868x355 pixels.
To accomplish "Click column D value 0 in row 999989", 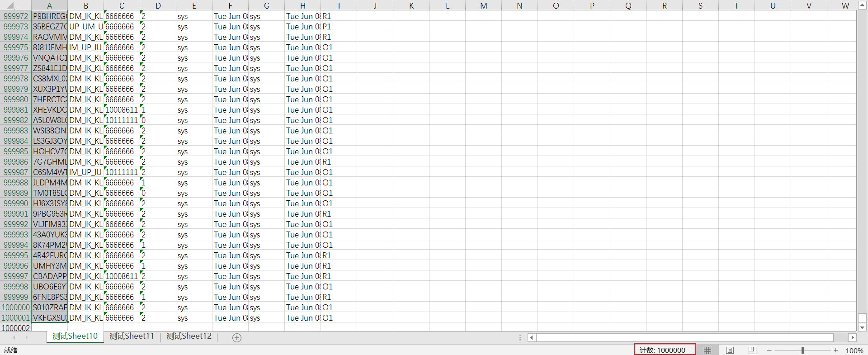I will (158, 193).
